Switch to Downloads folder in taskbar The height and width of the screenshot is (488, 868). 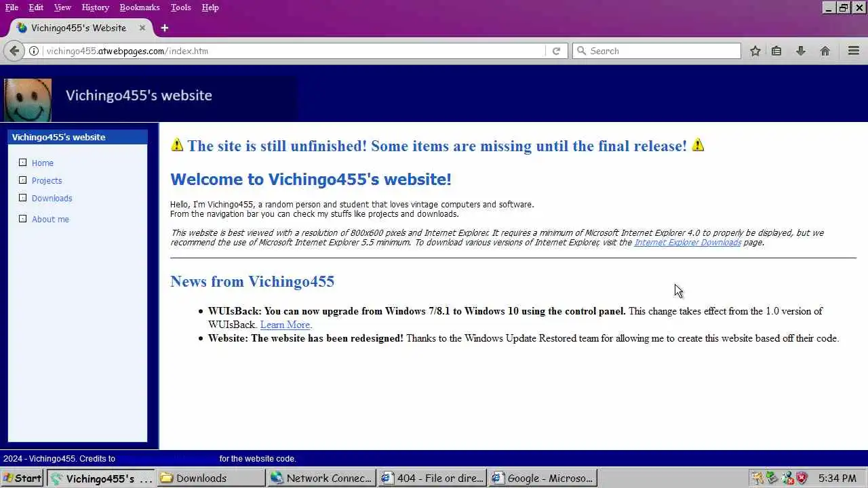click(x=211, y=478)
